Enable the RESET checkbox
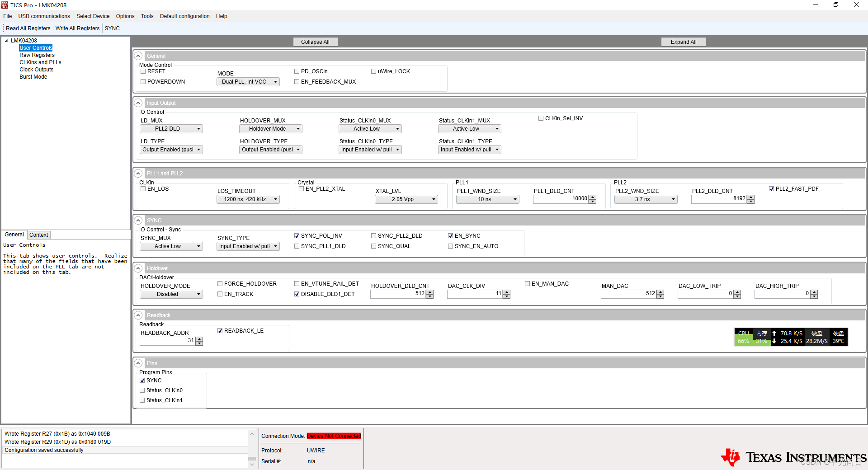The image size is (868, 470). (x=143, y=71)
